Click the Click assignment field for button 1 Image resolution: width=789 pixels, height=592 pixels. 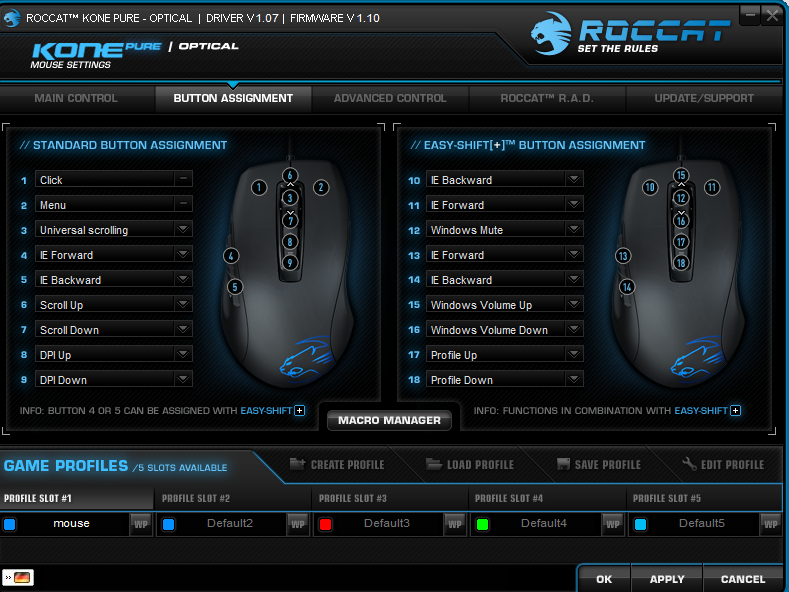coord(114,179)
